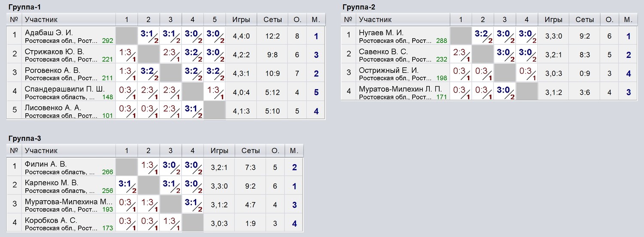
Task: Click Адабаш Э. И. player name
Action: click(49, 33)
